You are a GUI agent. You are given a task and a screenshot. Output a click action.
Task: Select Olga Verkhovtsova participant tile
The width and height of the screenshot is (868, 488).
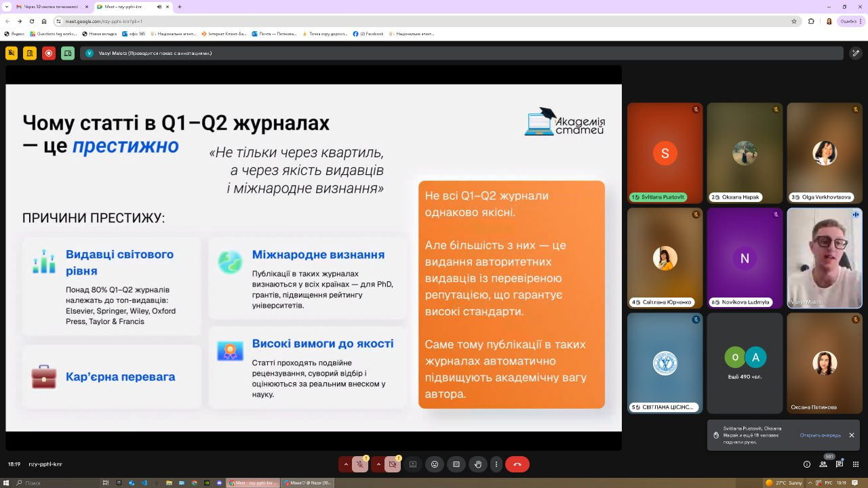[825, 153]
